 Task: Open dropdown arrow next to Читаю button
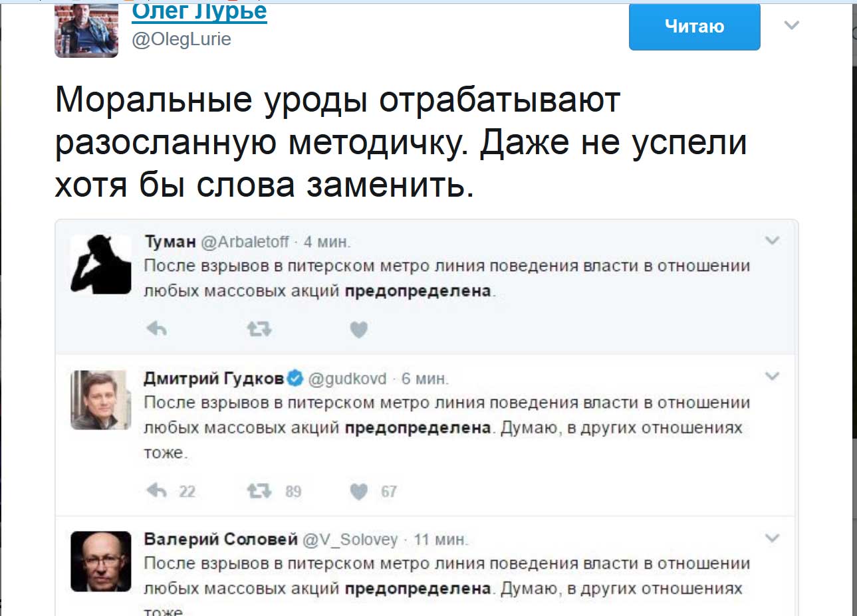(791, 26)
